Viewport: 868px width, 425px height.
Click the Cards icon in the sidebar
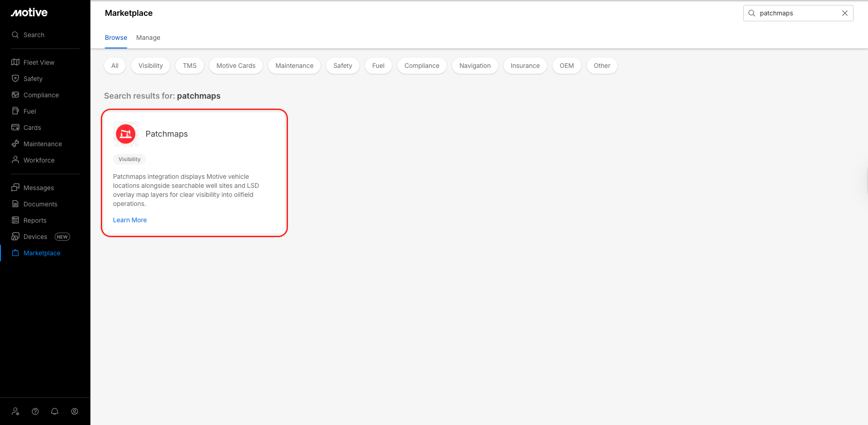15,127
